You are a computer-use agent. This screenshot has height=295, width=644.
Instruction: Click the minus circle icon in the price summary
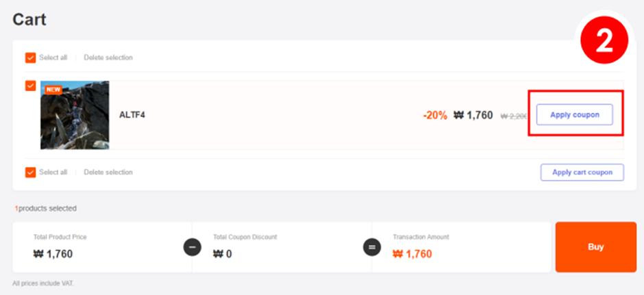(193, 247)
